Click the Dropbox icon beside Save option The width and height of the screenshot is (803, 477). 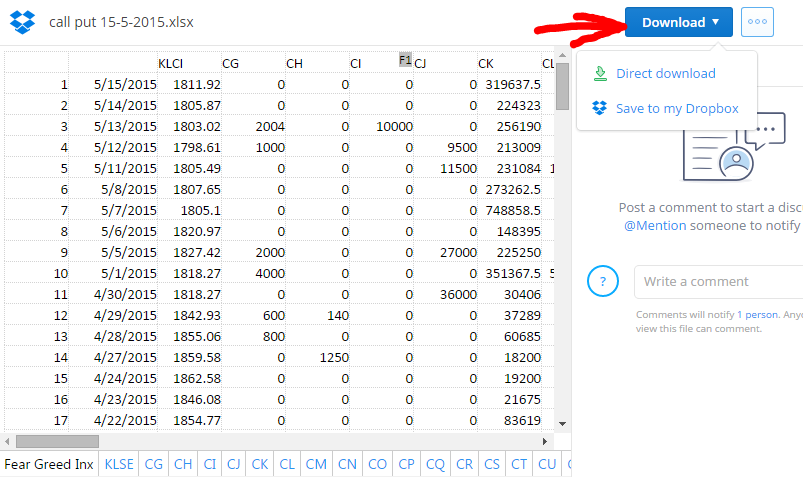point(600,108)
